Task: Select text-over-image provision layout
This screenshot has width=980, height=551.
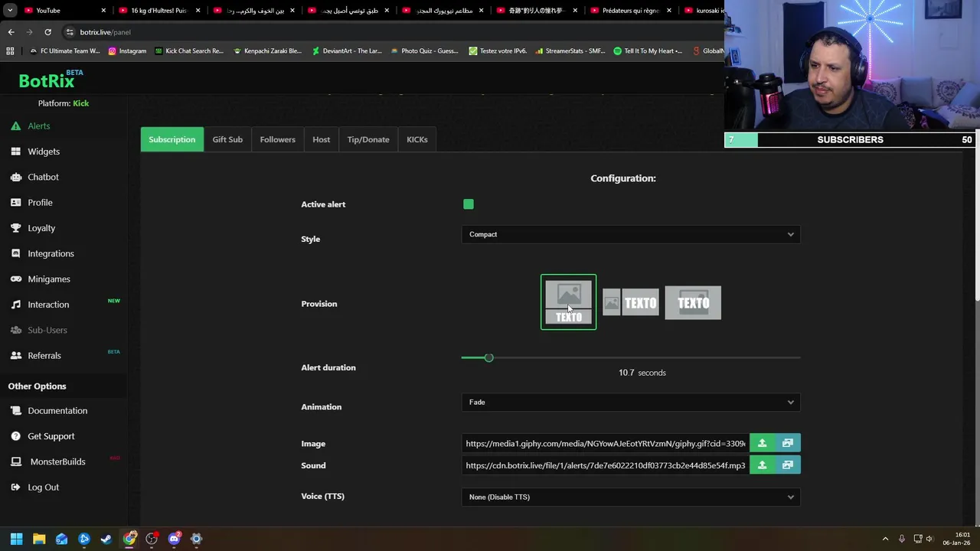Action: point(693,303)
